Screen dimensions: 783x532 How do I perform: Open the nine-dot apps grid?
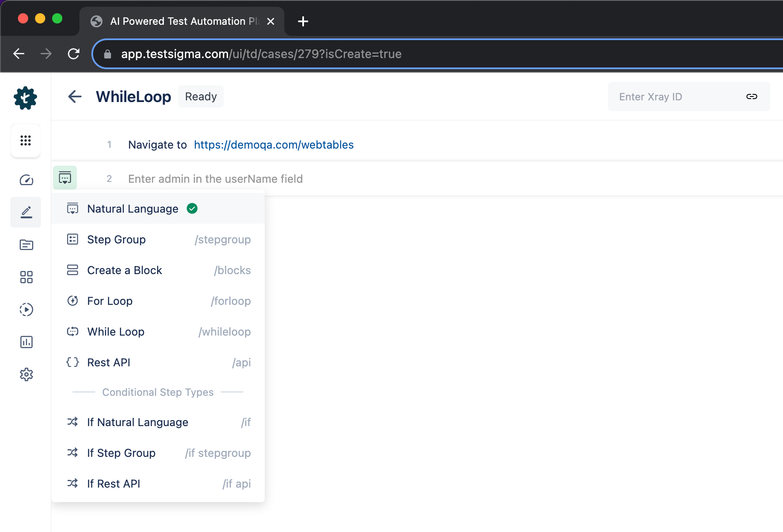click(26, 140)
